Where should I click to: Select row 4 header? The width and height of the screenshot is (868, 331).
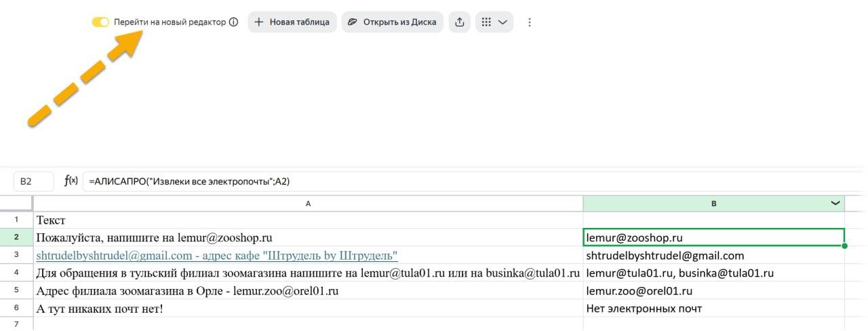click(x=16, y=273)
